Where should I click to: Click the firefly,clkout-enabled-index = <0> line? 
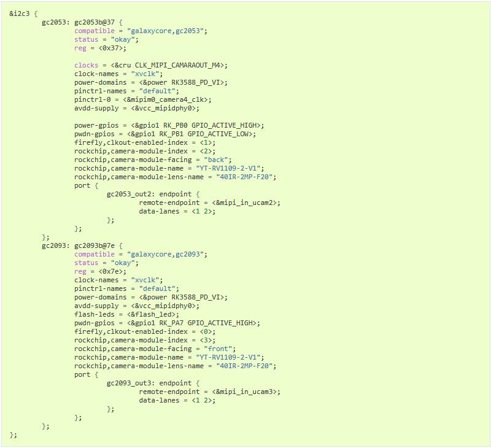[x=145, y=332]
